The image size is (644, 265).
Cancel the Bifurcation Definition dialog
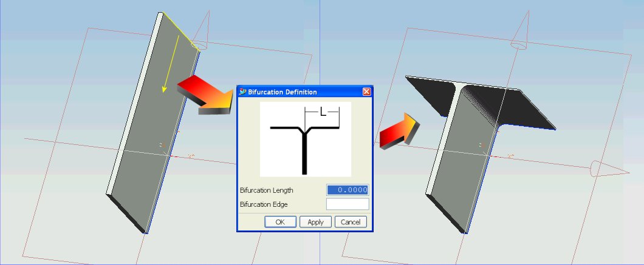tap(351, 222)
